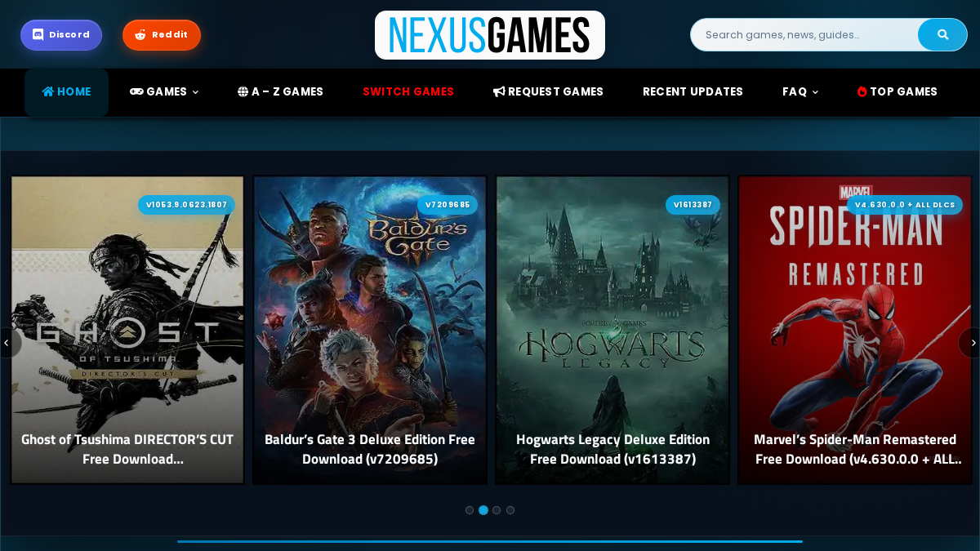This screenshot has width=980, height=551.
Task: Open the Switch Games menu item
Action: [408, 92]
